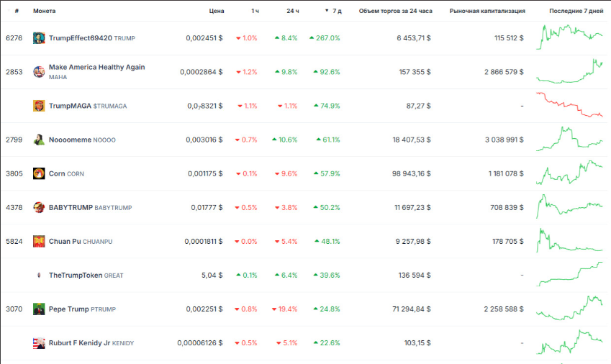The width and height of the screenshot is (611, 364).
Task: Click the price 0,0002864 $
Action: click(201, 72)
